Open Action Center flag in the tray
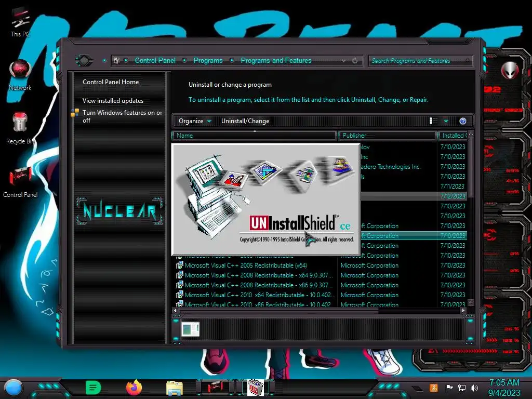Viewport: 532px width, 399px height. pos(449,388)
